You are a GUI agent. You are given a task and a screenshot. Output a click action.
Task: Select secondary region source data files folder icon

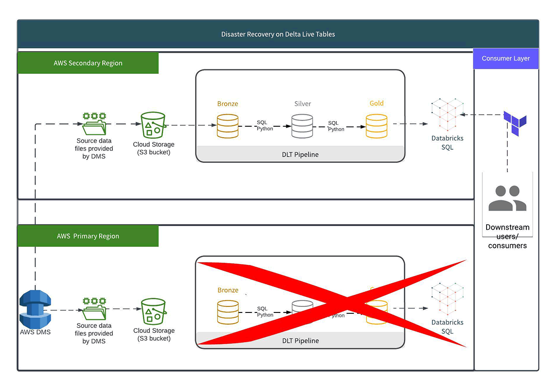94,123
